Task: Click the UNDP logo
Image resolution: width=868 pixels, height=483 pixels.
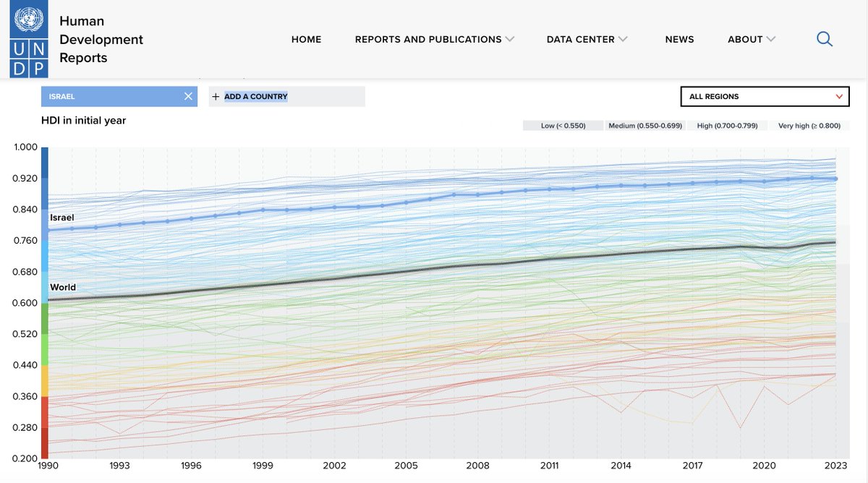Action: [29, 39]
